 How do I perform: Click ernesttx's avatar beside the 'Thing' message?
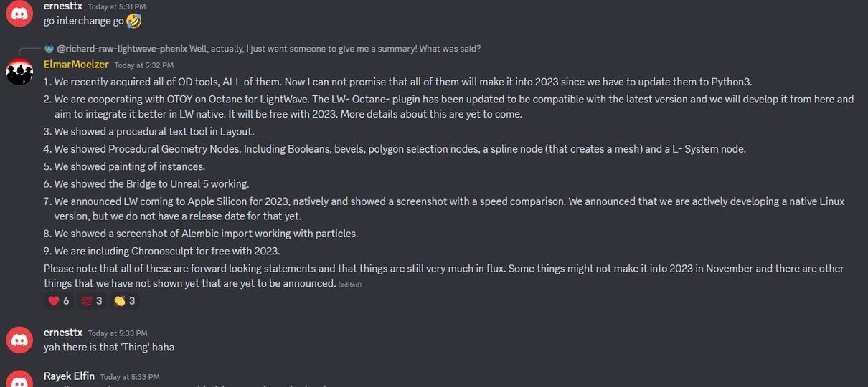19,340
